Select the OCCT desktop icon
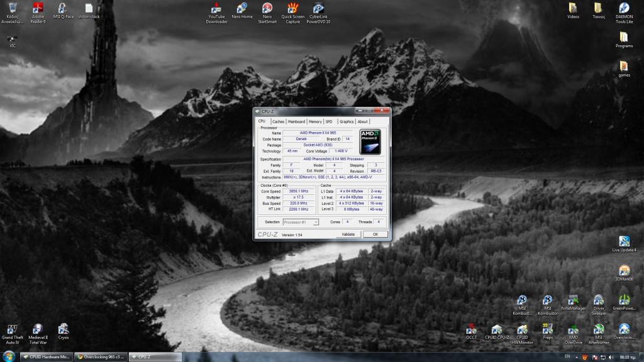The image size is (644, 362). point(471,329)
